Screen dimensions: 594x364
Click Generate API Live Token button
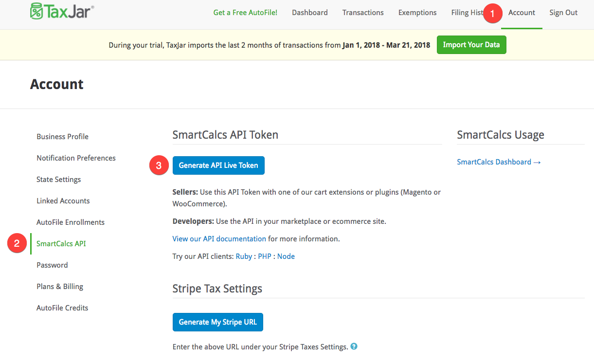pyautogui.click(x=218, y=165)
